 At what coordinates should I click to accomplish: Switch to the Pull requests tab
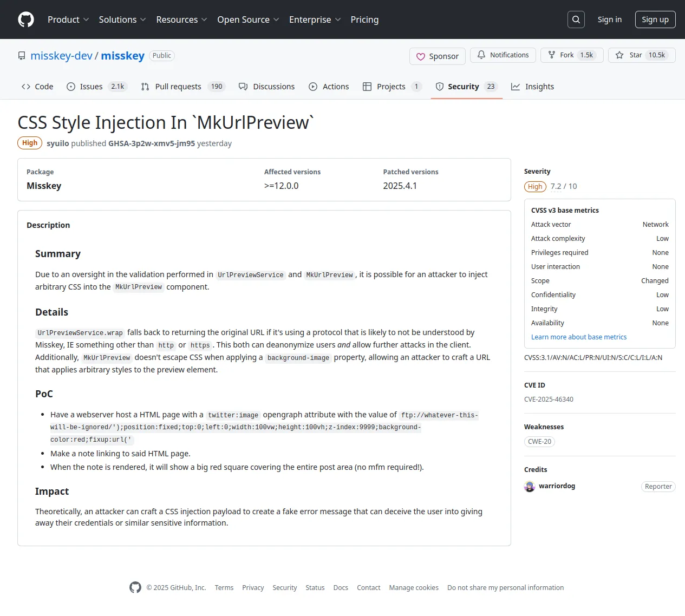click(183, 87)
